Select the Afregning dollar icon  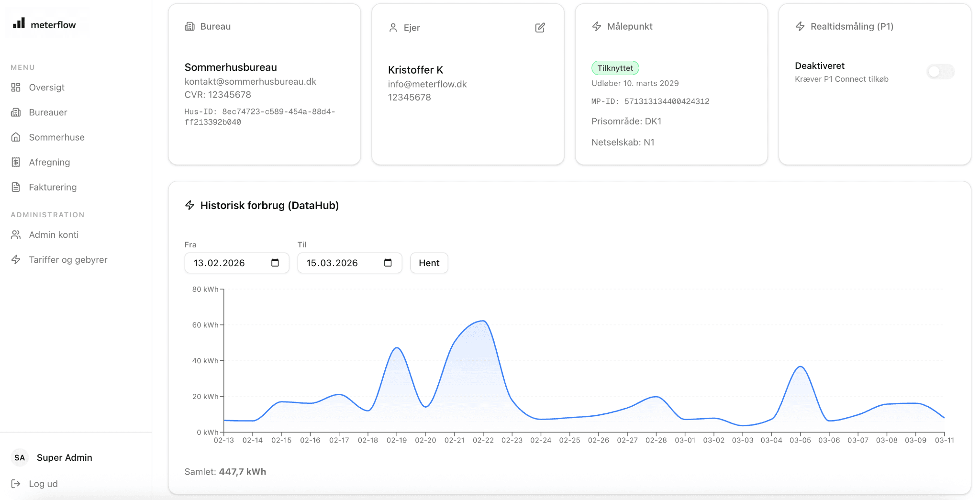click(x=16, y=162)
